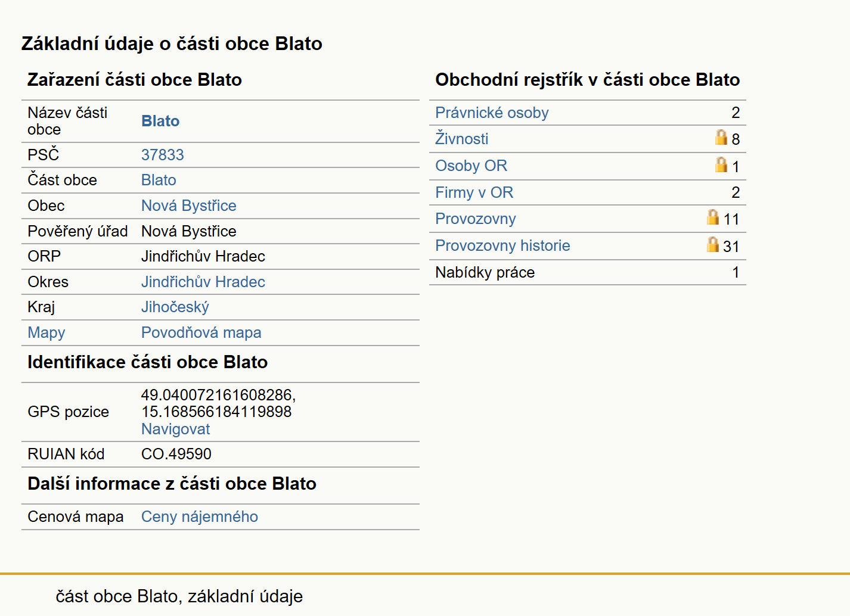Click Navigovat under GPS coordinates
Viewport: 850px width, 616px height.
(x=176, y=429)
